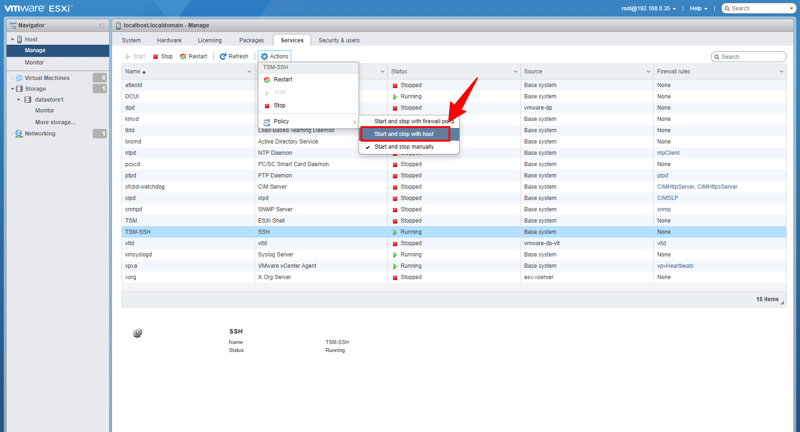This screenshot has height=432, width=800.
Task: Choose 'Start and stop with host' policy
Action: click(404, 134)
